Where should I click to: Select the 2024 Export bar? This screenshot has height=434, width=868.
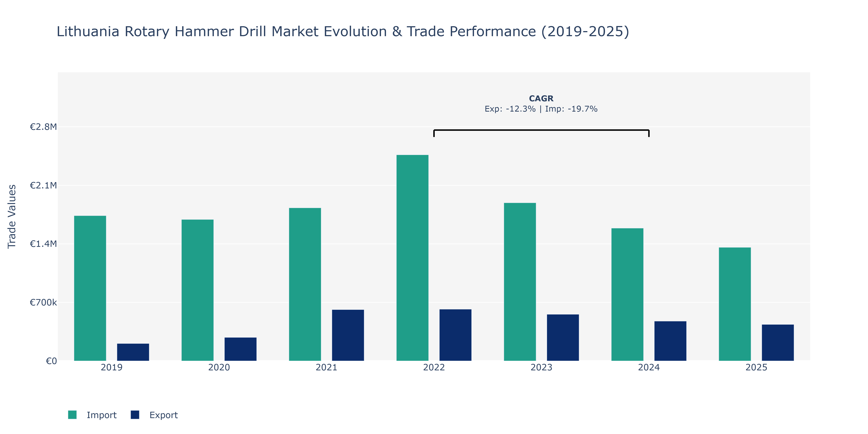click(671, 341)
